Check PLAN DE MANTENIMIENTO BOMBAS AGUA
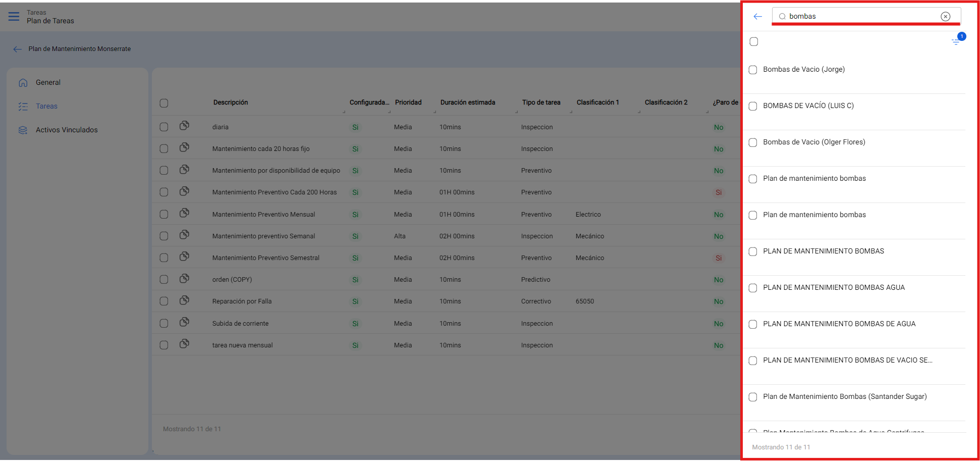This screenshot has width=980, height=461. [x=753, y=288]
